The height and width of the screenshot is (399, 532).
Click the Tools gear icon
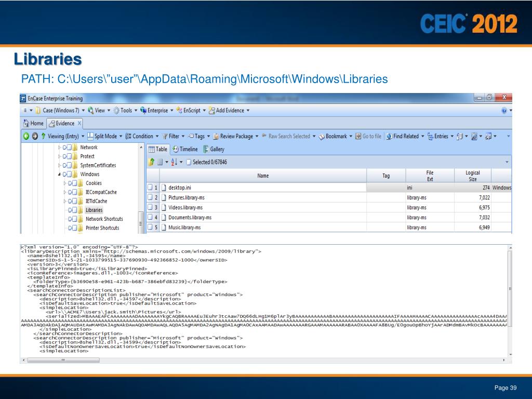(x=116, y=110)
